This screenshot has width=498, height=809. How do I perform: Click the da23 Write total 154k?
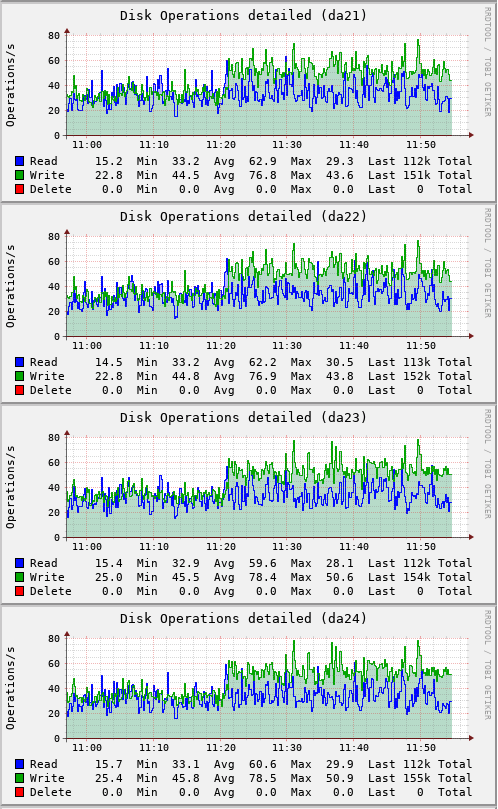pos(416,577)
